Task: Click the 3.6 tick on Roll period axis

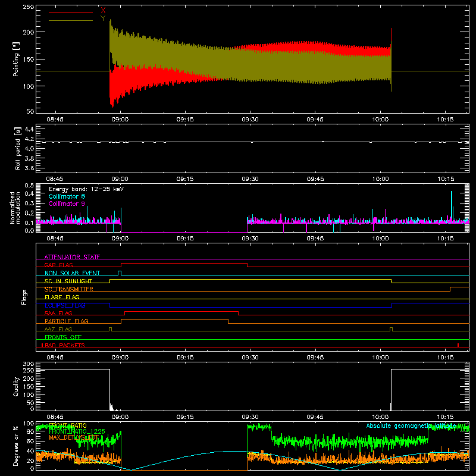Action: point(29,168)
